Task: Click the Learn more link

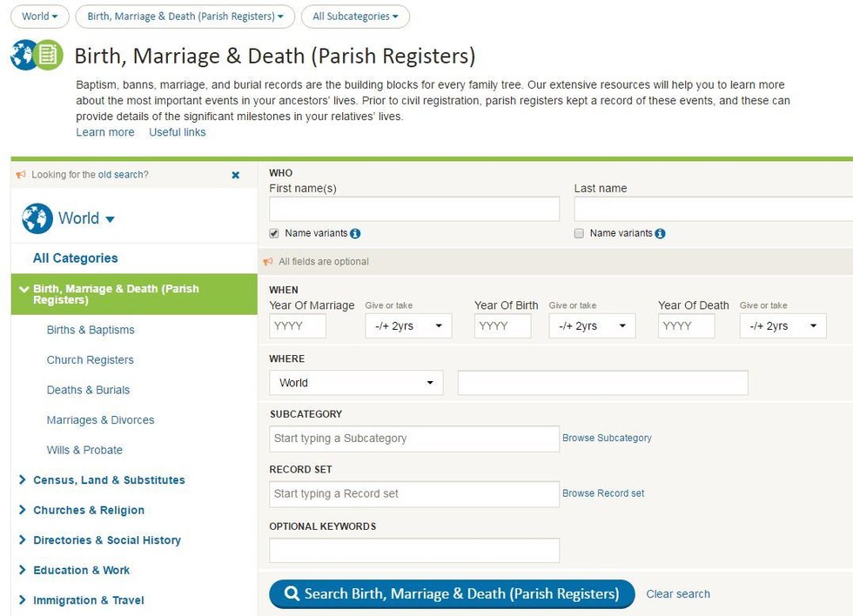Action: click(x=104, y=132)
